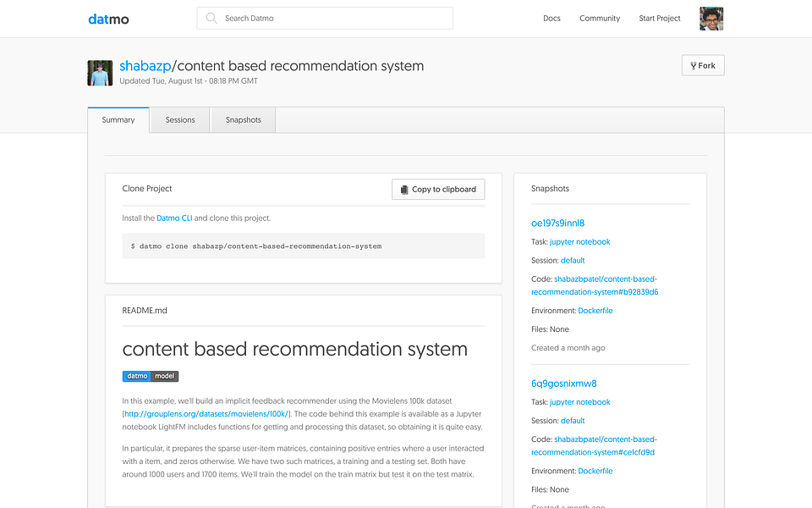This screenshot has width=812, height=508.
Task: Click 'content based recommendation system' README title
Action: tap(294, 349)
